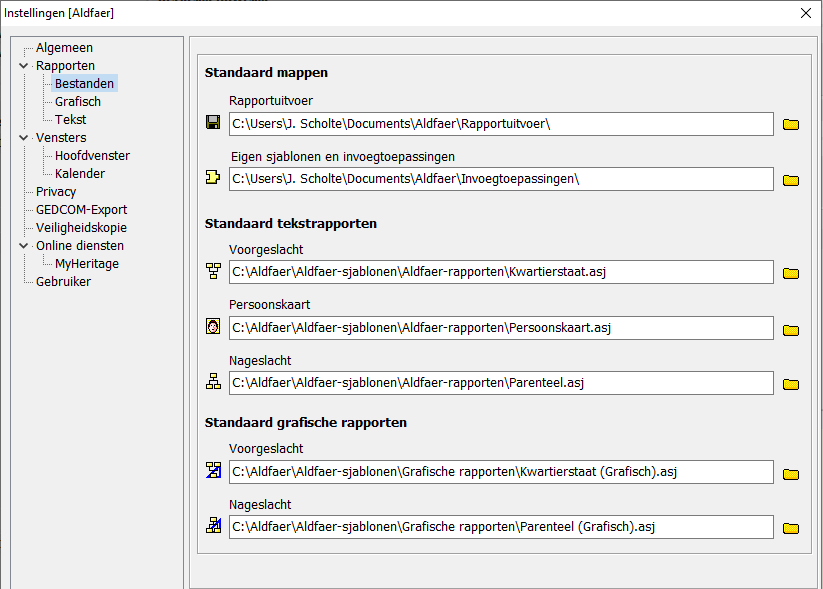
Task: Click folder icon beside Parenteel.asj path
Action: (791, 384)
